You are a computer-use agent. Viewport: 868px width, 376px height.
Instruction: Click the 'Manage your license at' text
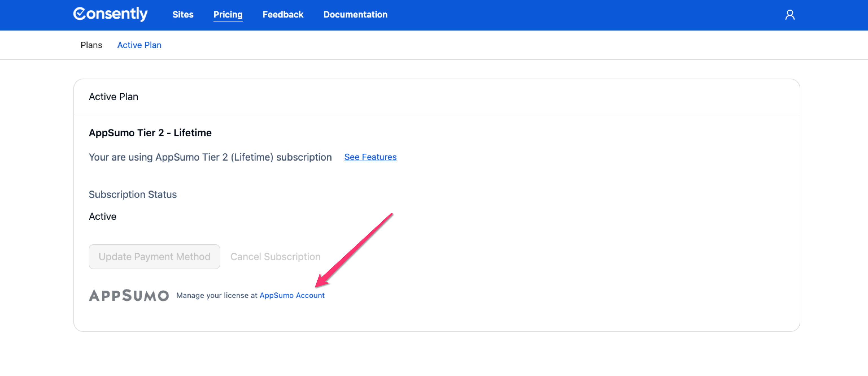click(216, 295)
